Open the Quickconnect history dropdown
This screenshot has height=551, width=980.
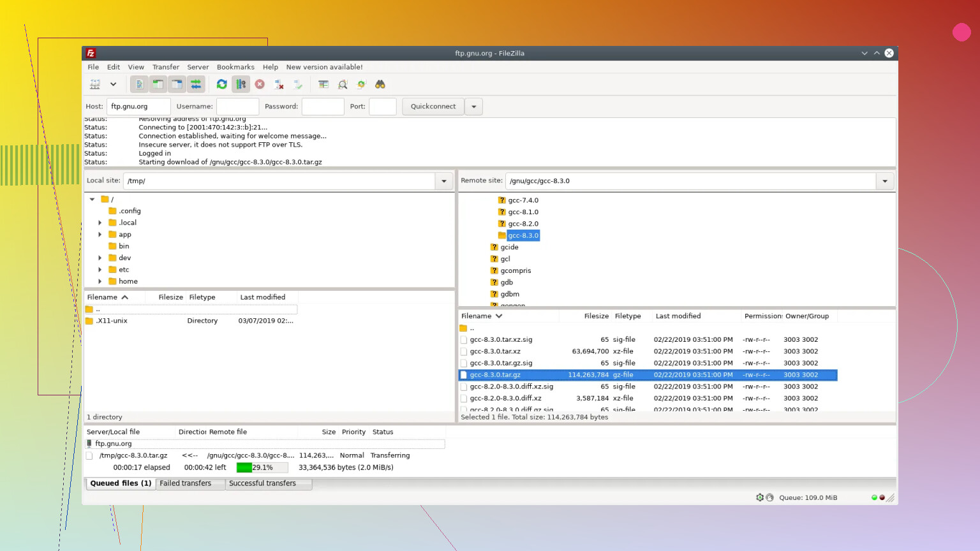474,107
